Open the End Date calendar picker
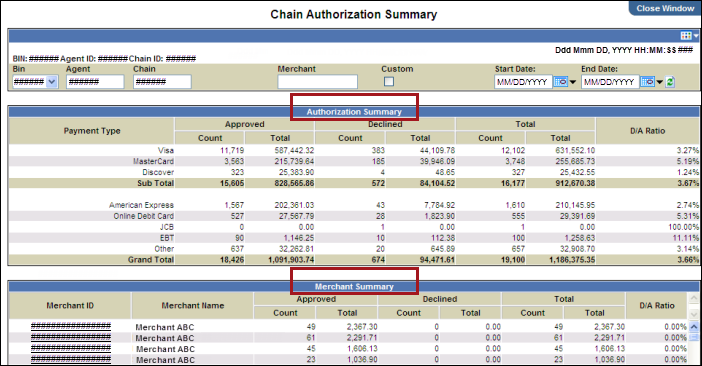 click(647, 82)
